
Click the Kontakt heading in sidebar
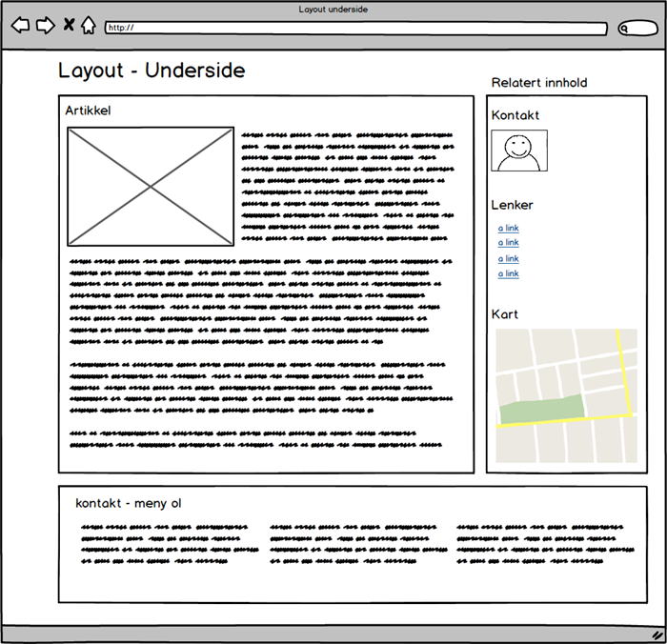click(x=515, y=115)
